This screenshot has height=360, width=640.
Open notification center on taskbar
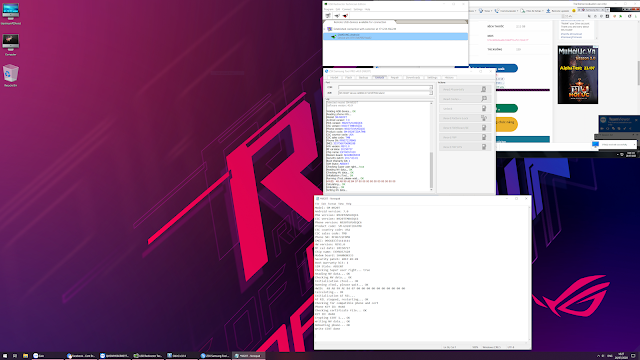[x=633, y=356]
